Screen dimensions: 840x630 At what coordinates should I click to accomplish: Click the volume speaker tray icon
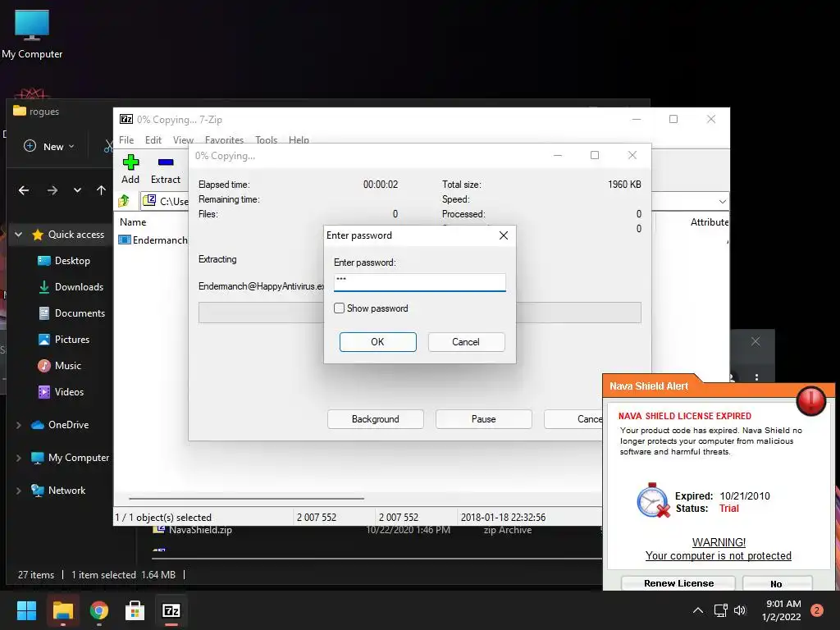(740, 610)
